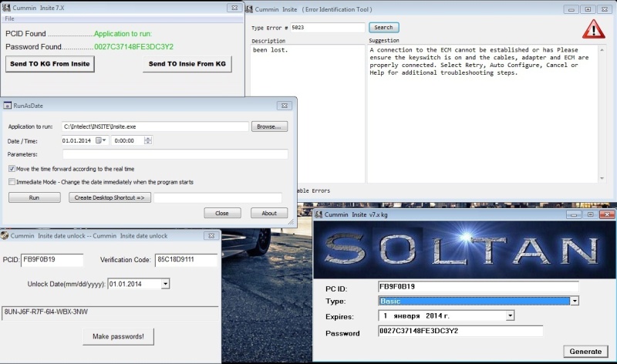The width and height of the screenshot is (617, 364).
Task: Click the RunAsDate date value 01.01.2014
Action: [x=76, y=140]
